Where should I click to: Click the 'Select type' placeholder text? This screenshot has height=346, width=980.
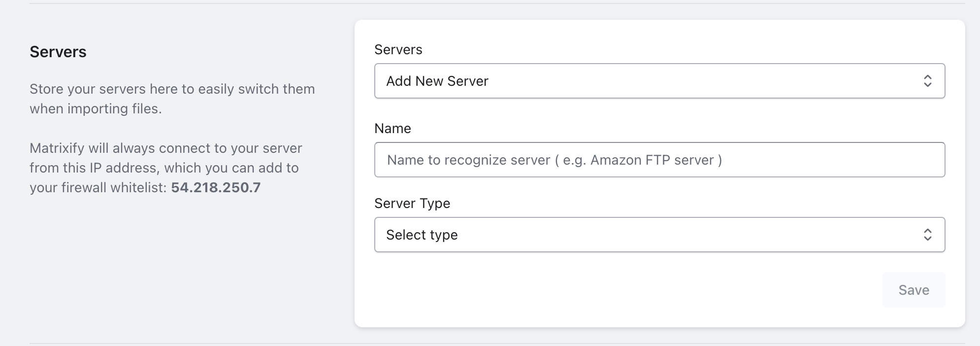point(422,235)
